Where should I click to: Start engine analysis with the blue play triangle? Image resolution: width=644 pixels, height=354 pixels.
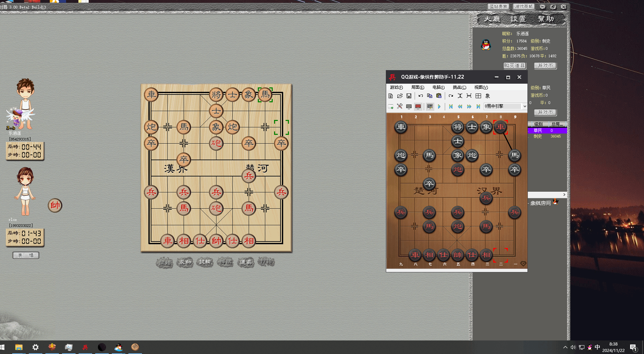[x=439, y=106]
